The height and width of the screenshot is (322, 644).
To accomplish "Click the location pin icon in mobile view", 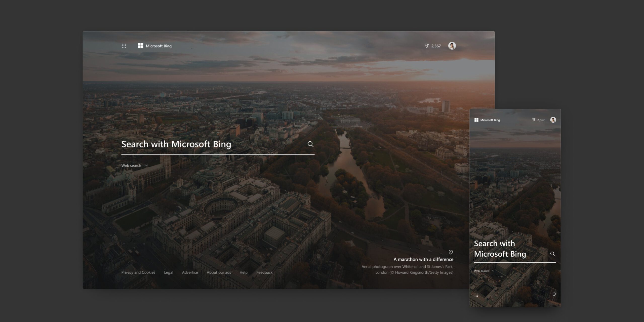I will (x=554, y=294).
